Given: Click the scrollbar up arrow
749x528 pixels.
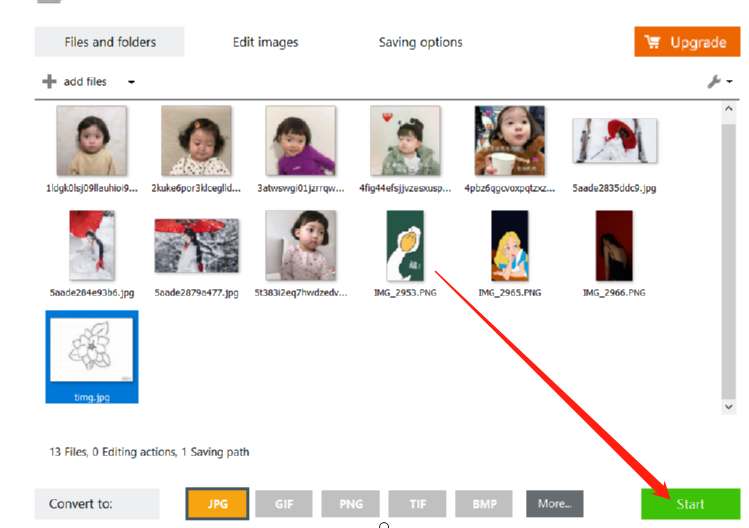Looking at the screenshot, I should 728,108.
